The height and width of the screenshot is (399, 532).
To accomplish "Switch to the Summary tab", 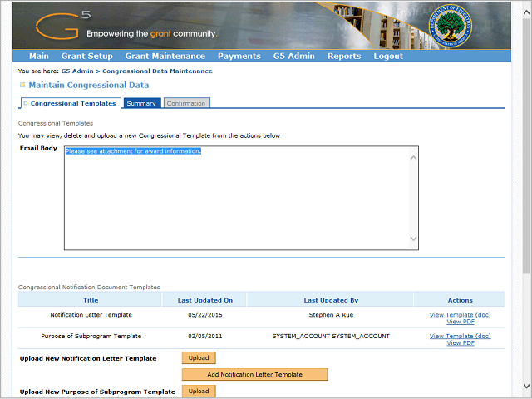I will click(141, 103).
